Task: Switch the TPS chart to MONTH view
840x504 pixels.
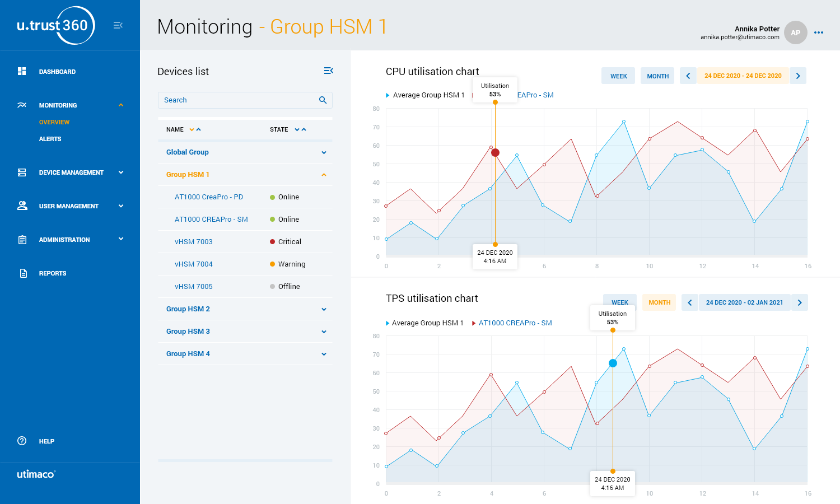Action: coord(659,302)
